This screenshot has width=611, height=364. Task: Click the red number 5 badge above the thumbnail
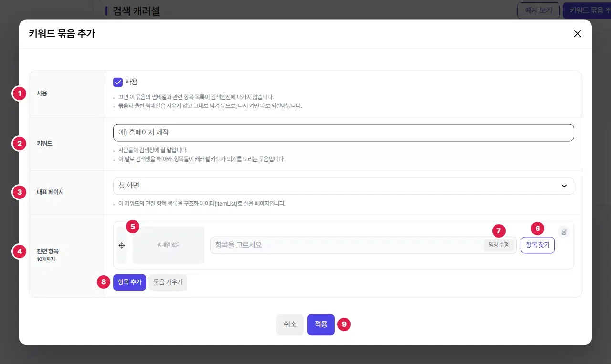pos(133,226)
